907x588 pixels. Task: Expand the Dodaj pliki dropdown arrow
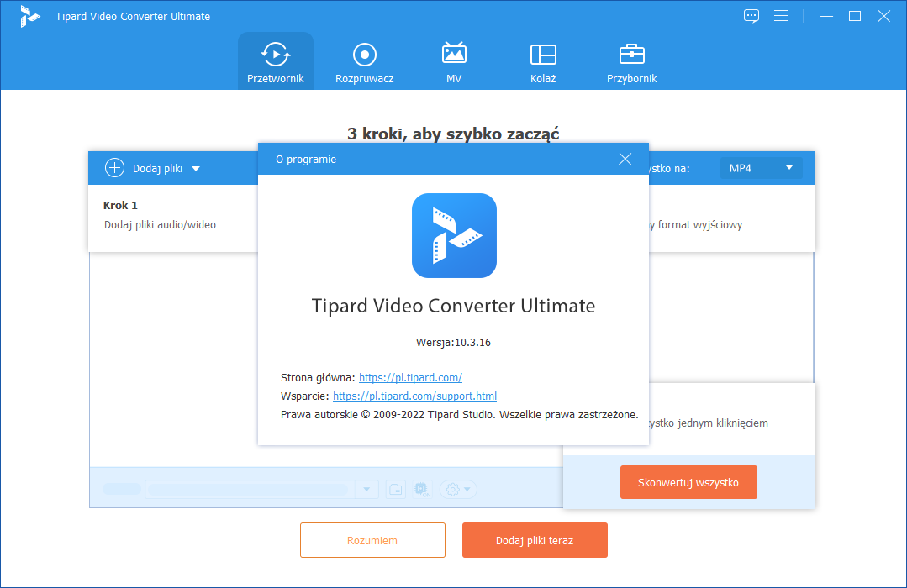[x=196, y=169]
